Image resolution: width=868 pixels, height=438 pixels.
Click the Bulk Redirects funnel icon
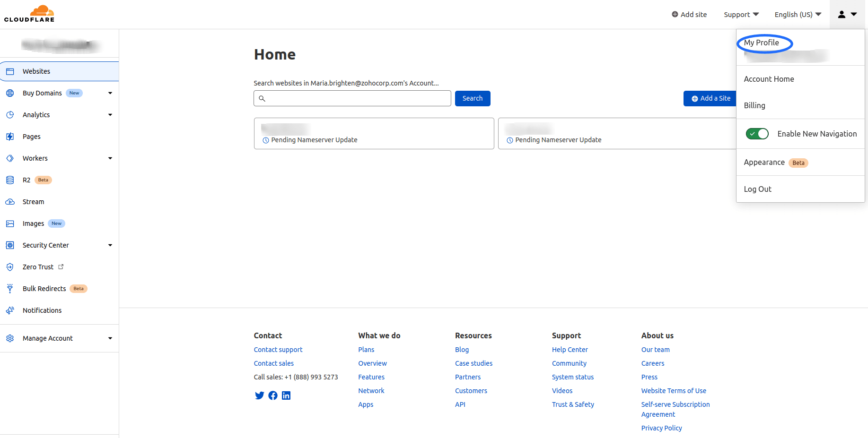(10, 289)
